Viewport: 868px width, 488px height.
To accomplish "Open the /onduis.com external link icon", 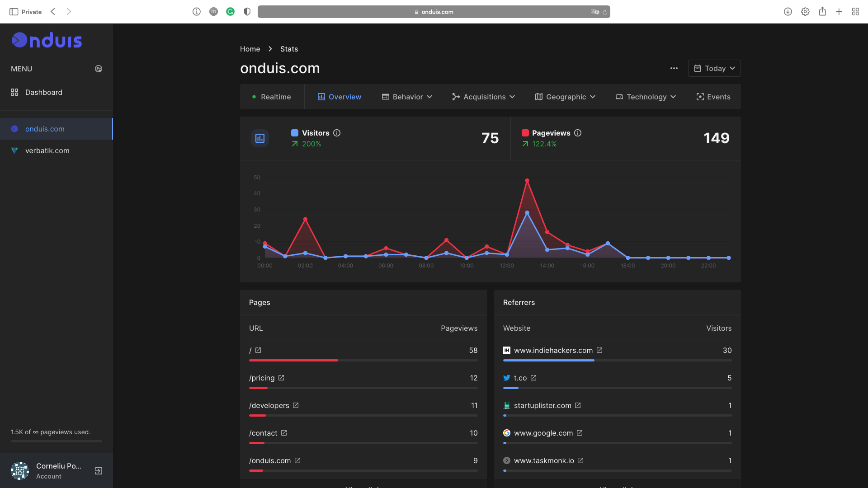I will pyautogui.click(x=297, y=460).
